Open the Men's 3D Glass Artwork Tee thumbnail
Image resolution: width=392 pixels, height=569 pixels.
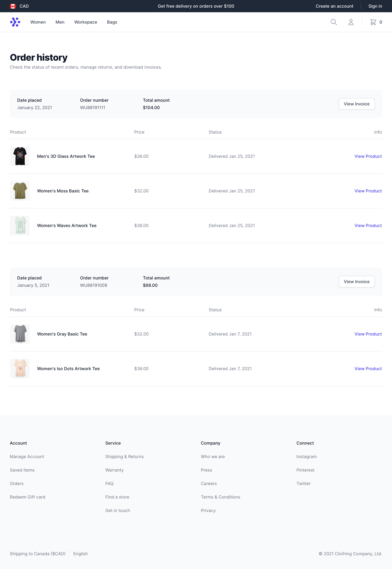[x=20, y=156]
